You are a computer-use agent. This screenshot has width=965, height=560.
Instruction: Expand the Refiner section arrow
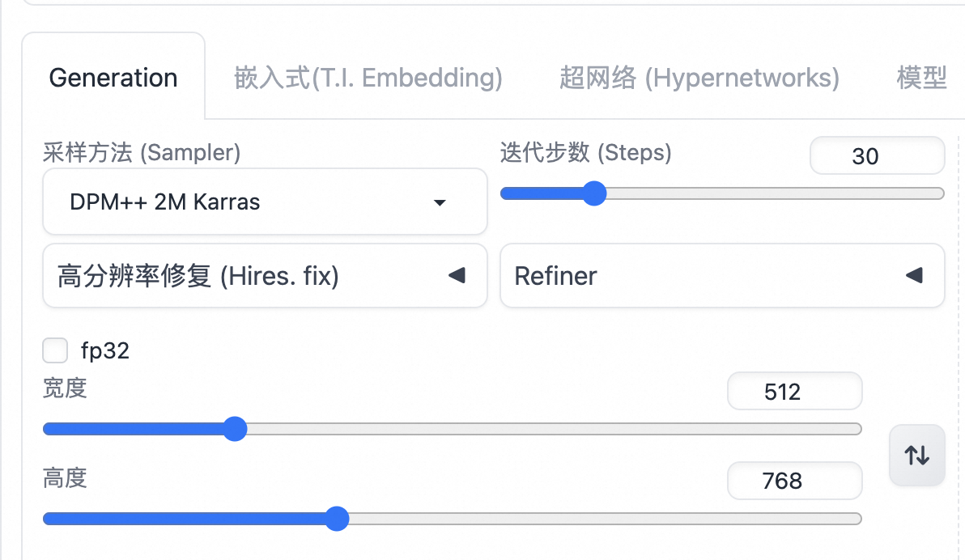click(x=914, y=276)
